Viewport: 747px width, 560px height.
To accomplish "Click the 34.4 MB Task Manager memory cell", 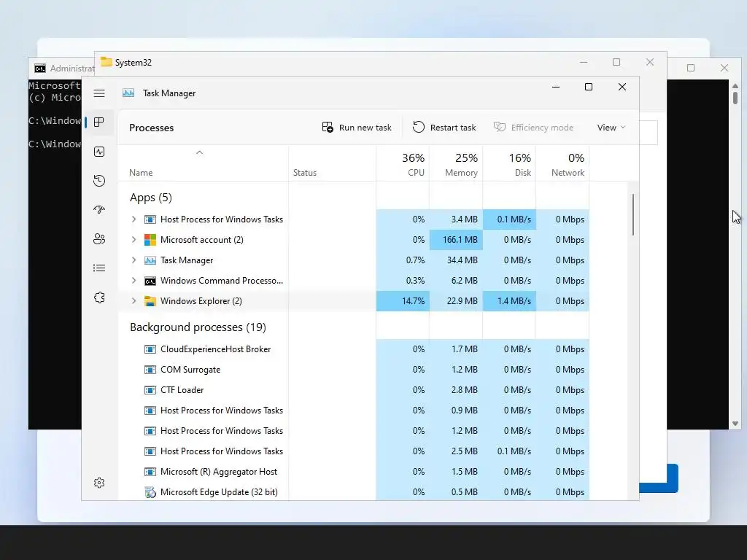I will [x=456, y=260].
